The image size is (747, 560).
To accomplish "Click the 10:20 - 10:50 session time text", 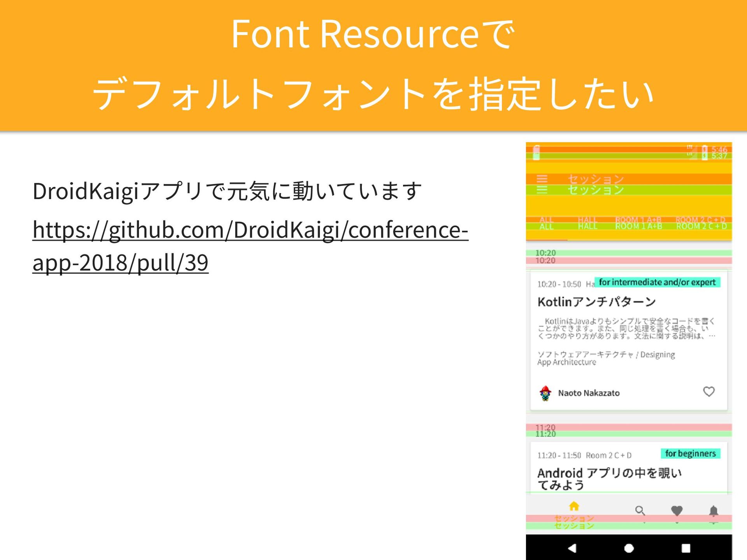I will tap(559, 284).
